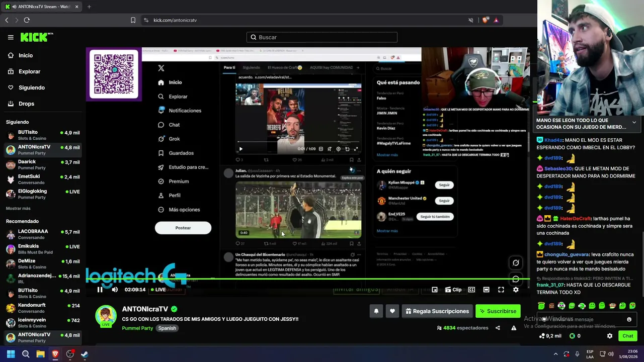Open Daarick channel in Siguiendo list

[x=42, y=165]
